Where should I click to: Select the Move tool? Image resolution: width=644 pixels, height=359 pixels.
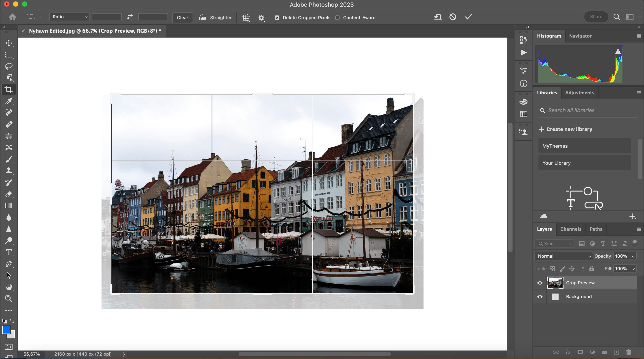click(x=9, y=43)
